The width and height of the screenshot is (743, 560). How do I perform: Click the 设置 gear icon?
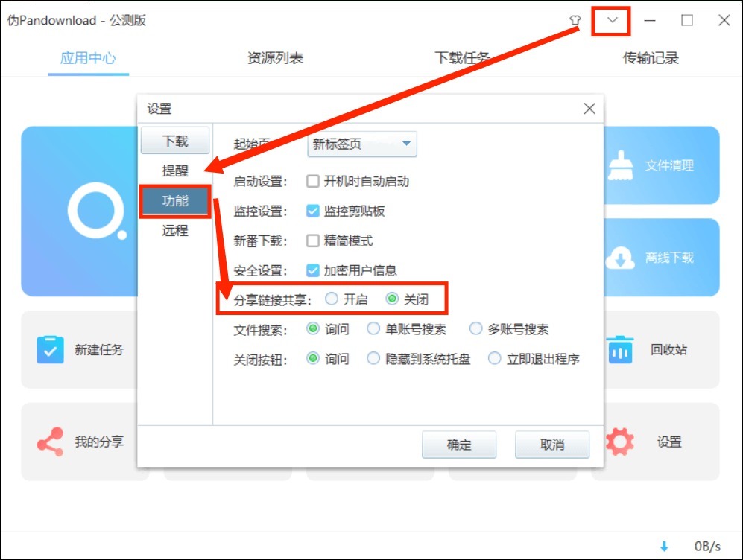619,442
